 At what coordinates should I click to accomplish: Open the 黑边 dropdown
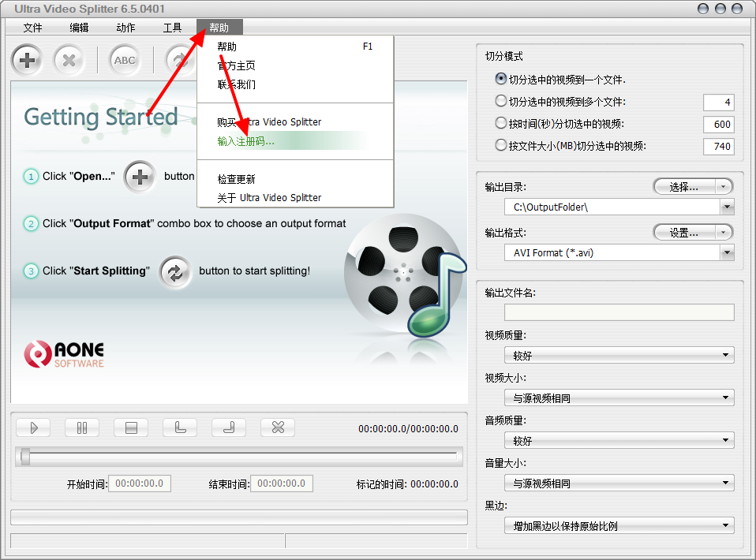[x=619, y=526]
